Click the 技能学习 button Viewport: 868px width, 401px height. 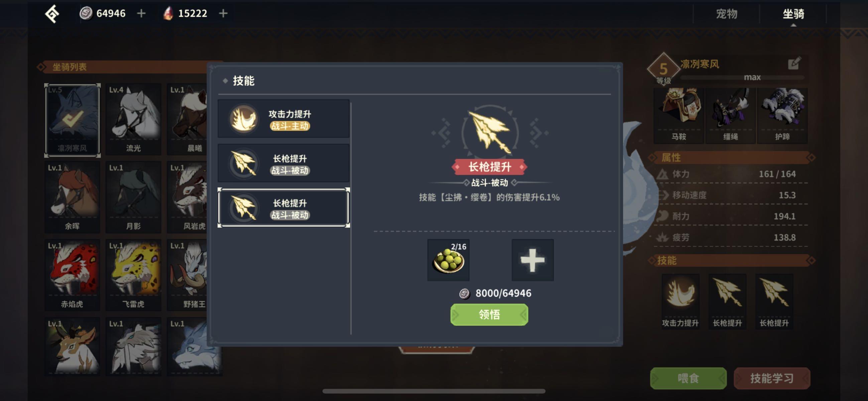pyautogui.click(x=772, y=378)
